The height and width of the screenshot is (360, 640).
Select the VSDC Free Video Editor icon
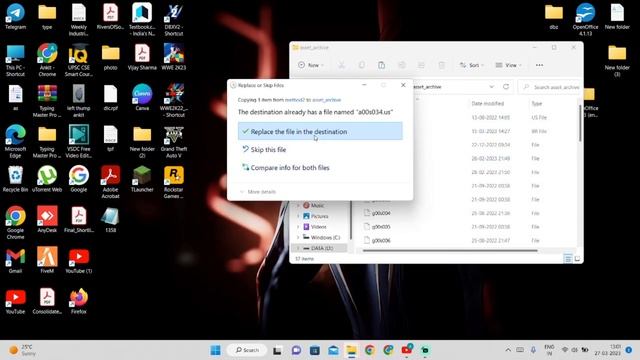tap(79, 141)
